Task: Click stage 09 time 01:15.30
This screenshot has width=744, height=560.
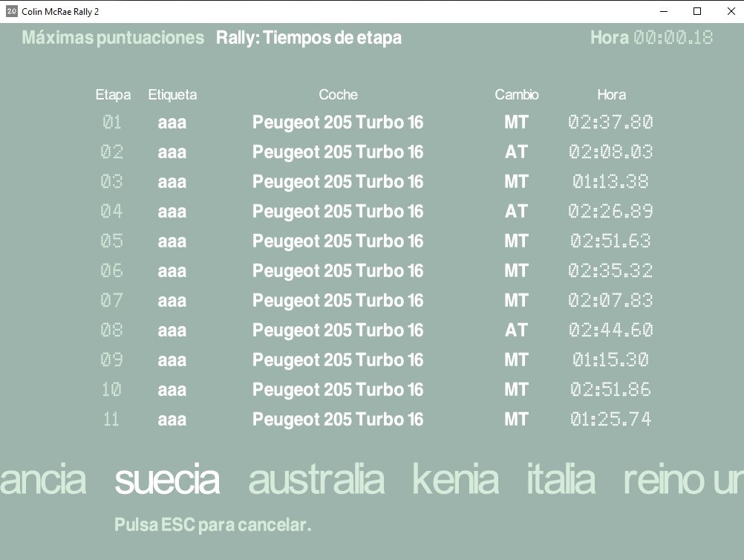Action: 610,360
